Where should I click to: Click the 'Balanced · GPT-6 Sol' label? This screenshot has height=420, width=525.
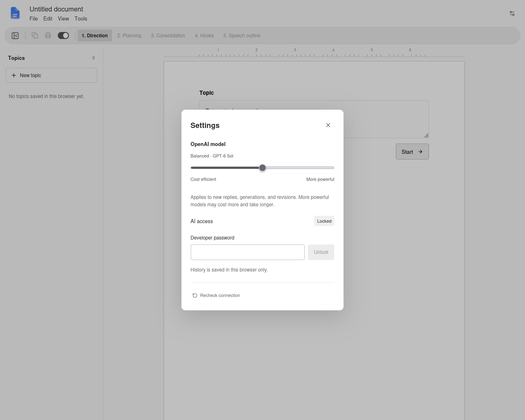(212, 156)
